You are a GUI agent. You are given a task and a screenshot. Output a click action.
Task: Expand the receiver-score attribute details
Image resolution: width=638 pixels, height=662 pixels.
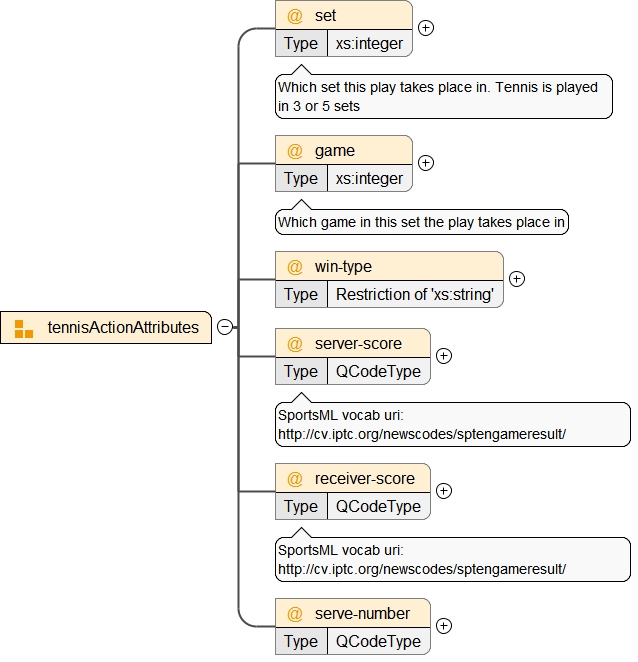point(444,491)
